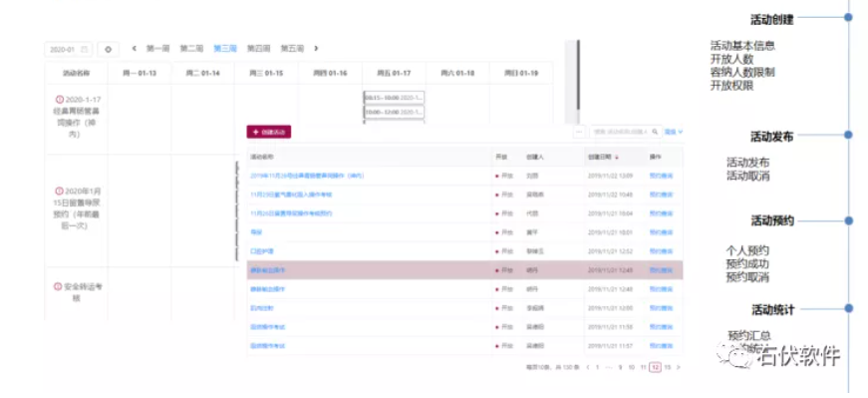Click the 创建日期 column header

click(x=615, y=158)
